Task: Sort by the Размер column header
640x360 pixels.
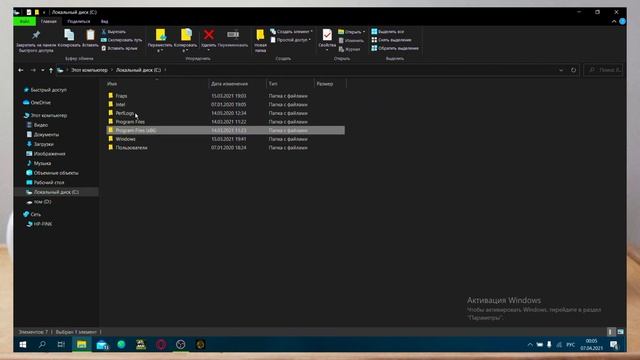Action: (325, 84)
